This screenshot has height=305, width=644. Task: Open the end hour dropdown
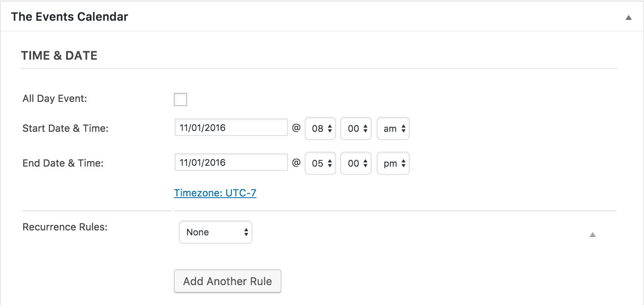pos(320,164)
